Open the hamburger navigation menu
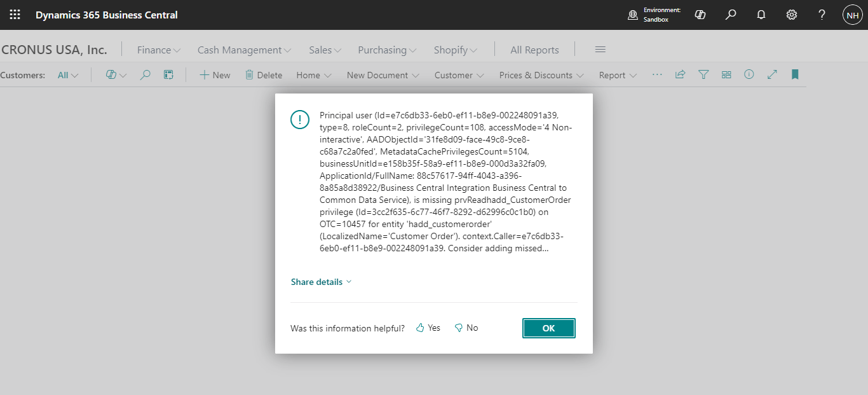 [x=600, y=50]
